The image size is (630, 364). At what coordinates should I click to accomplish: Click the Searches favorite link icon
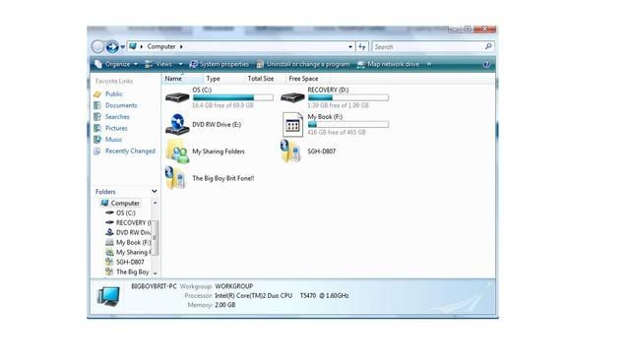pos(97,117)
